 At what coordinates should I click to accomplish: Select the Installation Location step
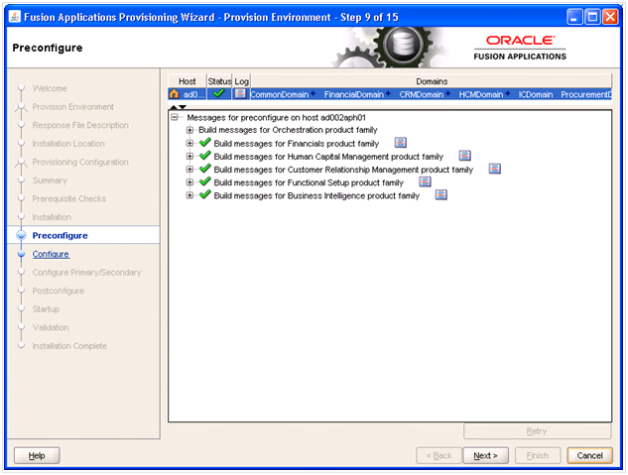pyautogui.click(x=68, y=143)
